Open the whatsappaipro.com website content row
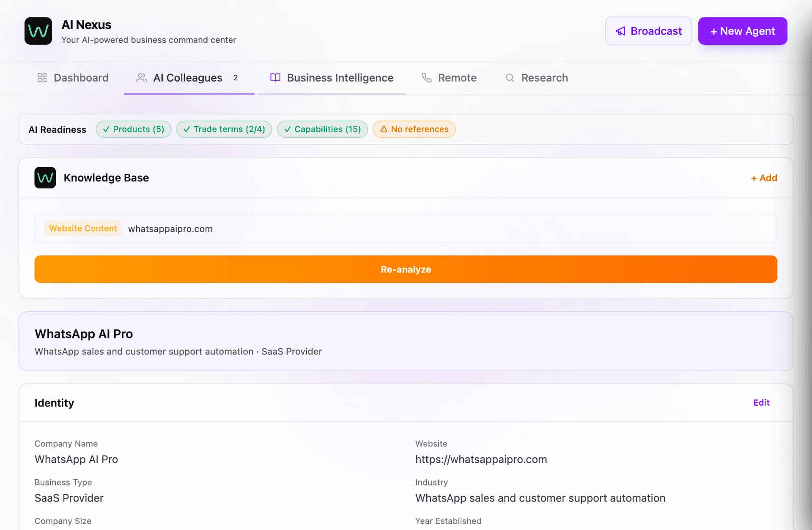The image size is (812, 530). pos(406,228)
